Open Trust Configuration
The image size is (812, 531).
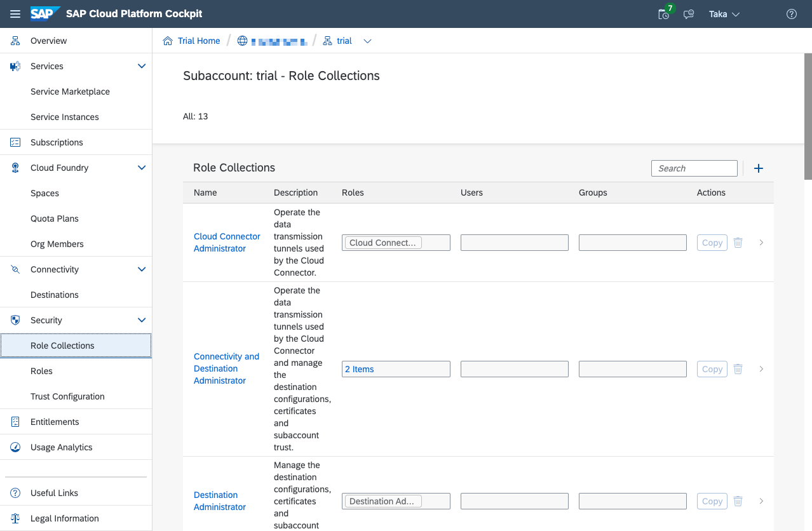[67, 396]
